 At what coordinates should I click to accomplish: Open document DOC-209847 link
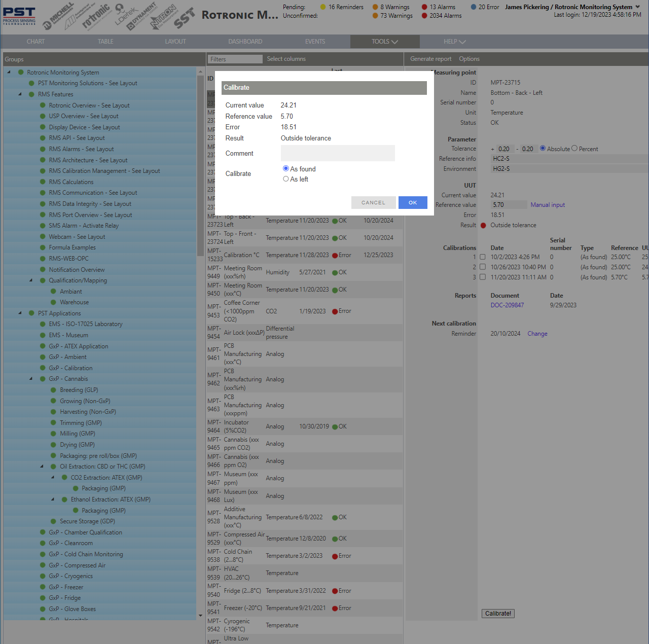507,305
